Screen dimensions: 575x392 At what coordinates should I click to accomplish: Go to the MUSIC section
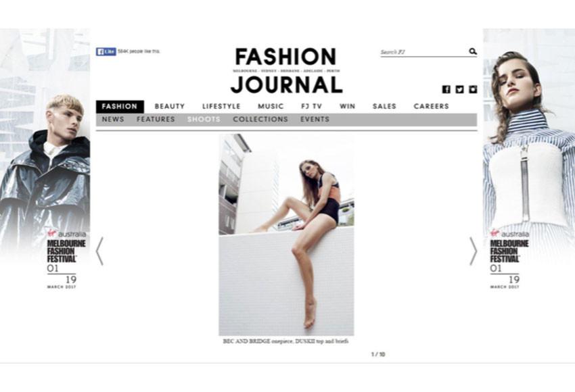[x=271, y=106]
